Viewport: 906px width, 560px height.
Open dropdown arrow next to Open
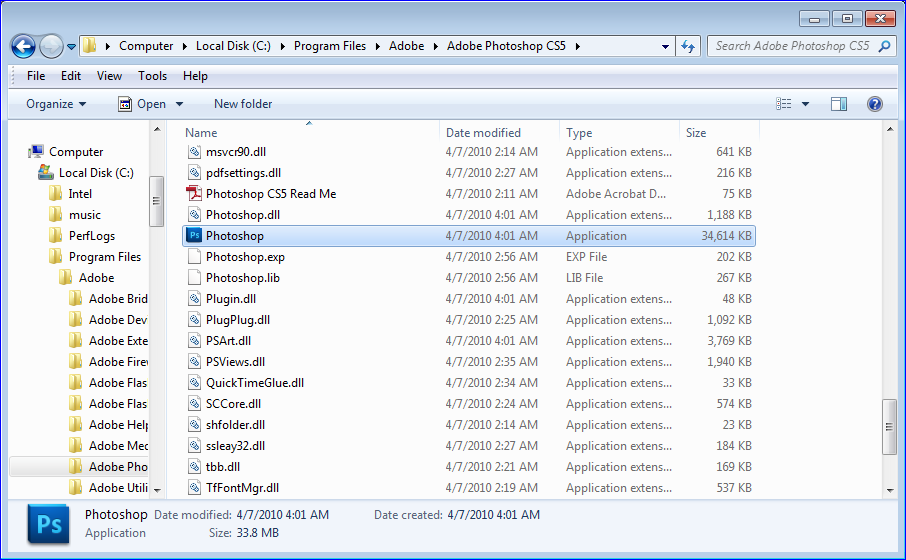pos(179,104)
